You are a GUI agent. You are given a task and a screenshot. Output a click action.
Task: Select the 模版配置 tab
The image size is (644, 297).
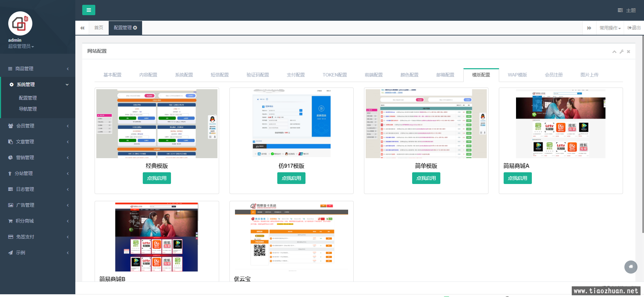pos(481,75)
